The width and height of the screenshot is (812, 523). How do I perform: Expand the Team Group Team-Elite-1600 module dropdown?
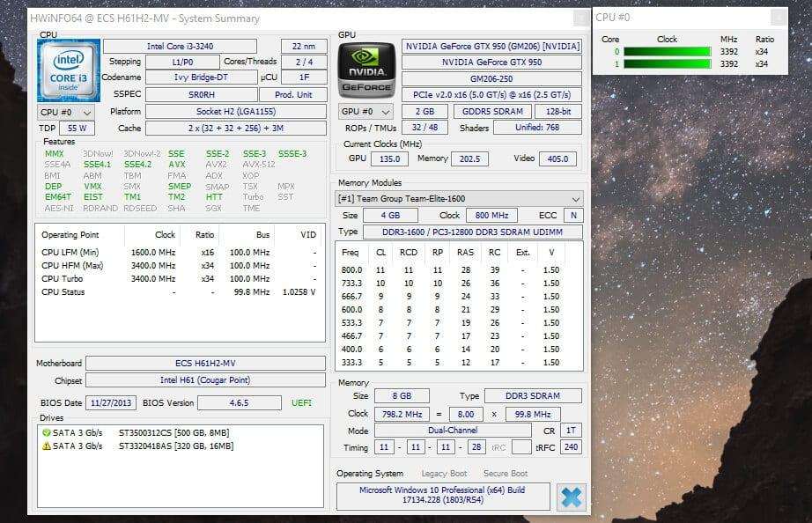[x=459, y=199]
